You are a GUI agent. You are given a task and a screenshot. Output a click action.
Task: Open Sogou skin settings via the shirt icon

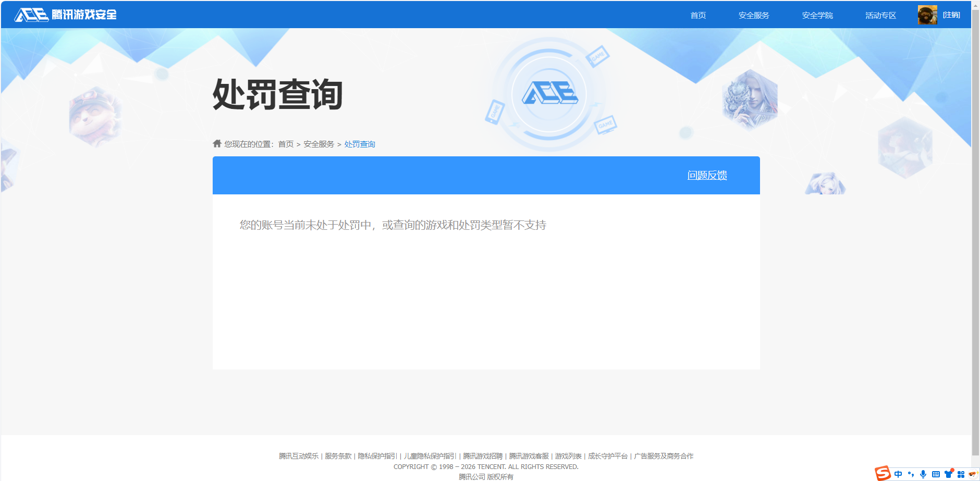pos(948,474)
